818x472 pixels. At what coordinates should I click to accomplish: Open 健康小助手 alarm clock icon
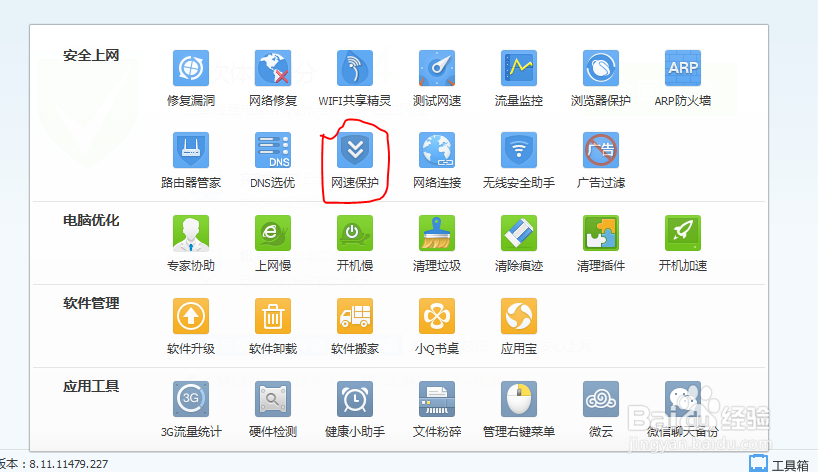pyautogui.click(x=355, y=399)
